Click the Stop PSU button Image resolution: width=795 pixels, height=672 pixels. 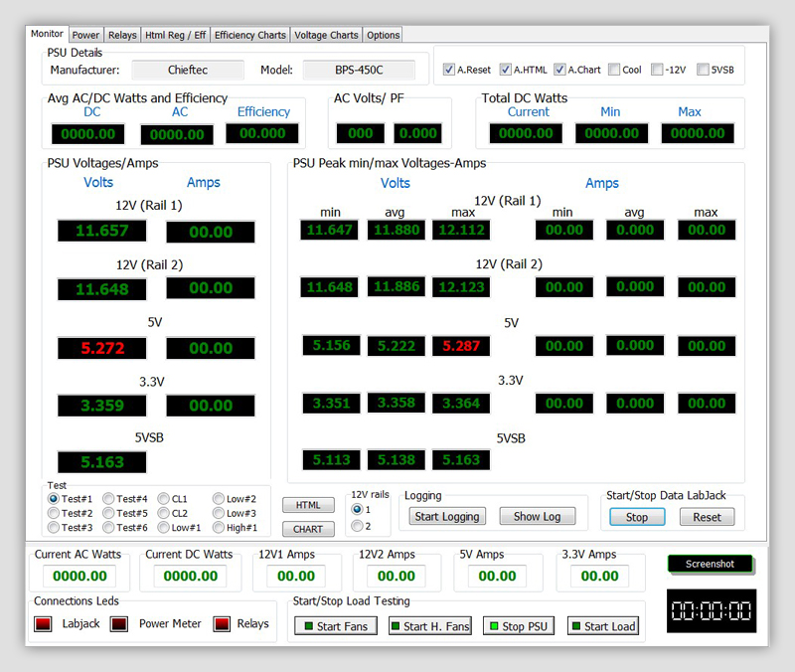519,626
